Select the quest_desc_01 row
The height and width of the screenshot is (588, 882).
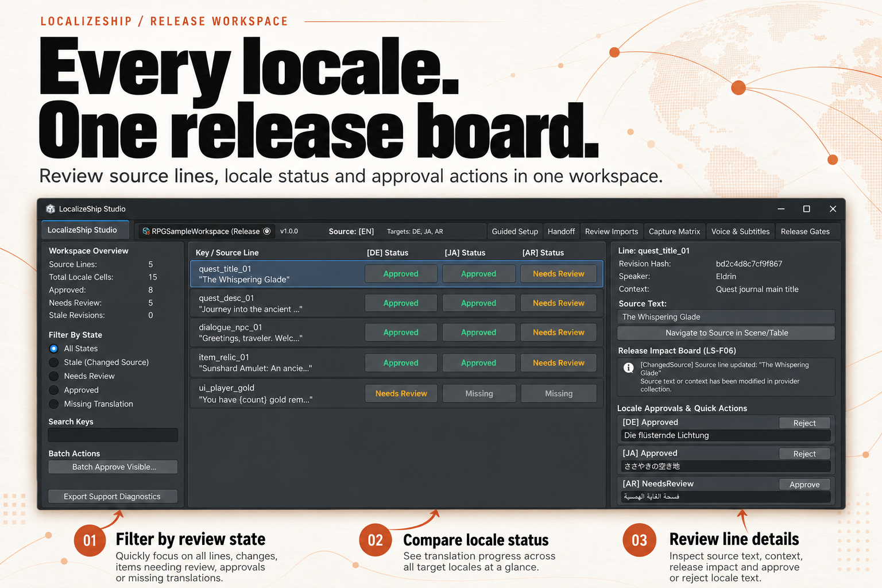(x=396, y=303)
